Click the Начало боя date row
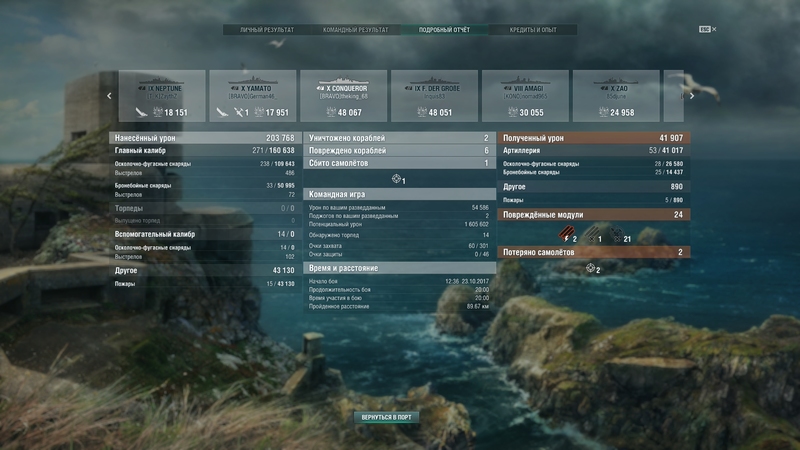 399,281
